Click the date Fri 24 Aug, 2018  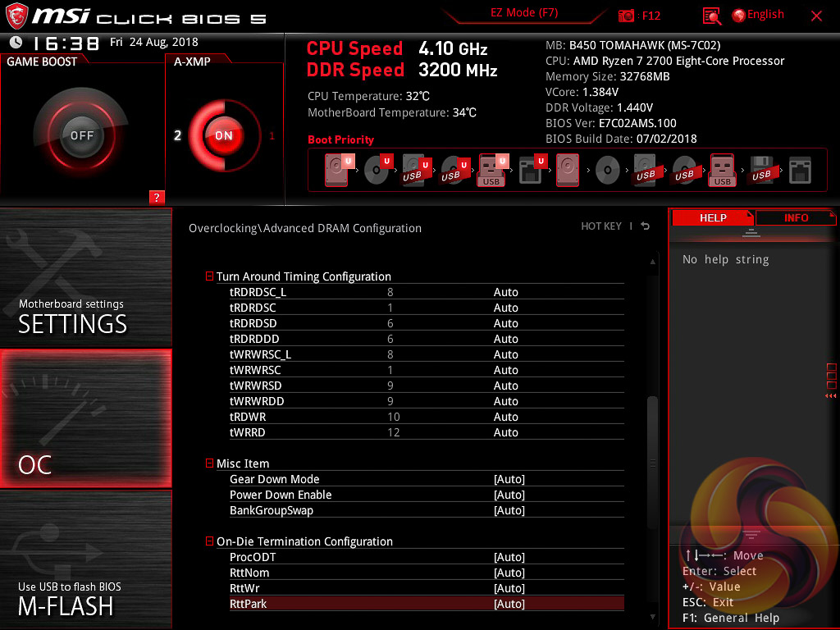(x=153, y=42)
